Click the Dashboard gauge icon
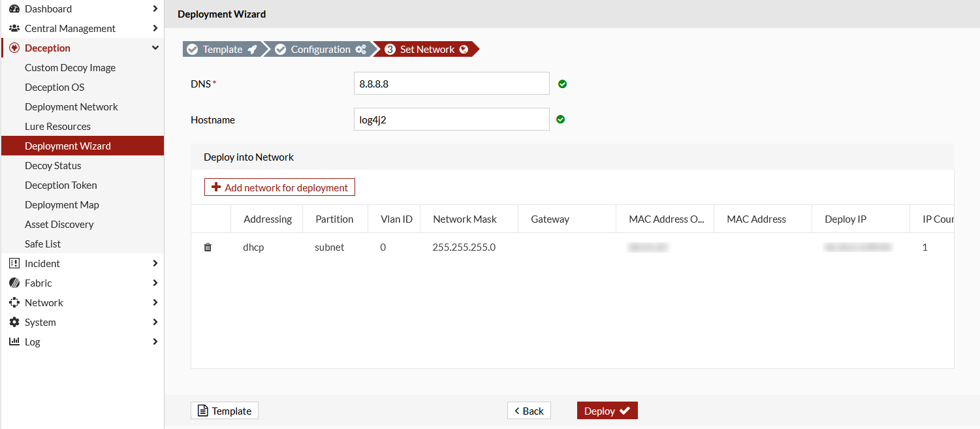This screenshot has width=980, height=429. pyautogui.click(x=14, y=9)
